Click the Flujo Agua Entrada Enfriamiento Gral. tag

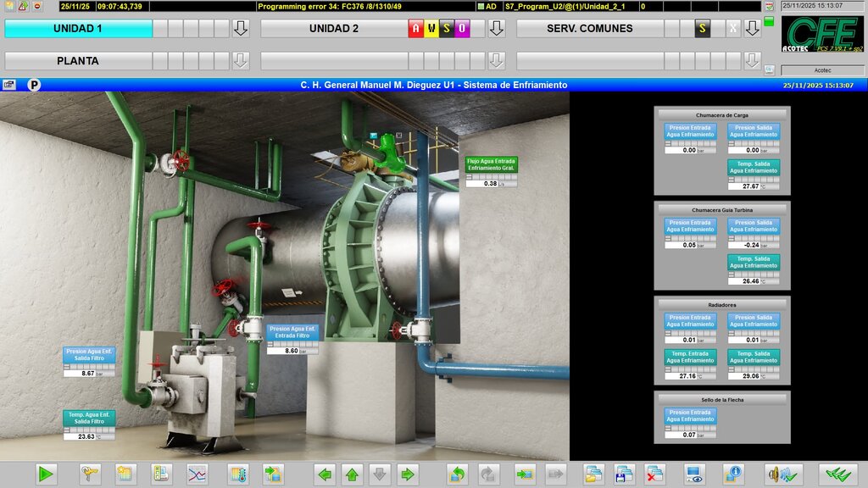491,164
